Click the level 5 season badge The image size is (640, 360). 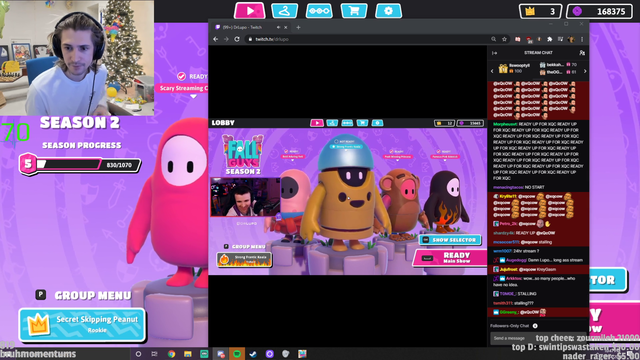(x=28, y=164)
